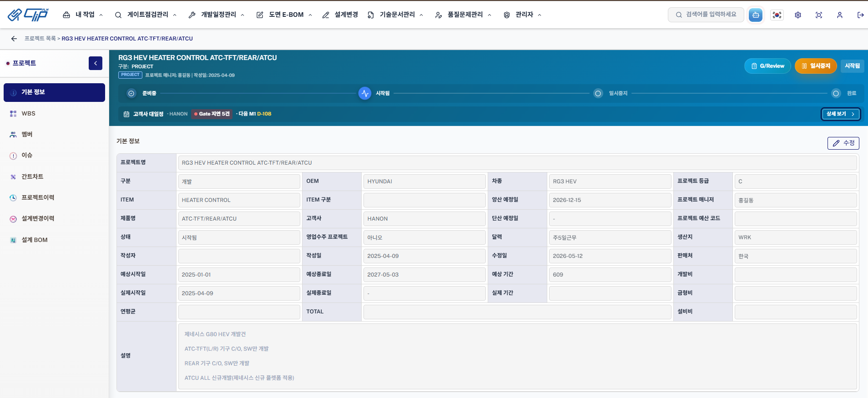The width and height of the screenshot is (868, 398).
Task: Open 상세 보기 details button
Action: pyautogui.click(x=841, y=114)
